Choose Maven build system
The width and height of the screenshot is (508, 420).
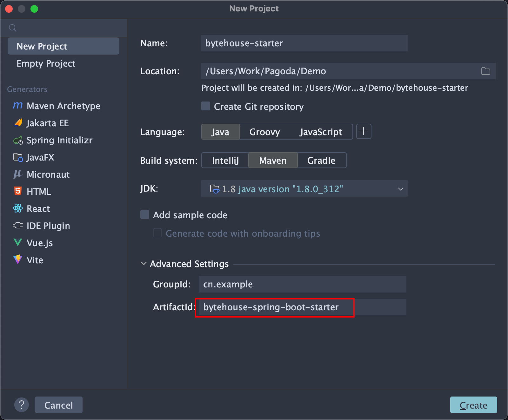point(273,160)
